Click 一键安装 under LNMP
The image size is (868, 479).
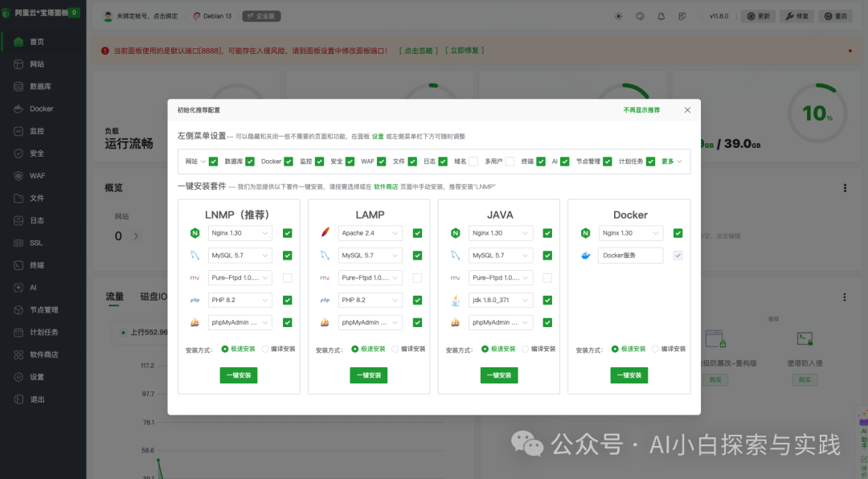pyautogui.click(x=239, y=375)
